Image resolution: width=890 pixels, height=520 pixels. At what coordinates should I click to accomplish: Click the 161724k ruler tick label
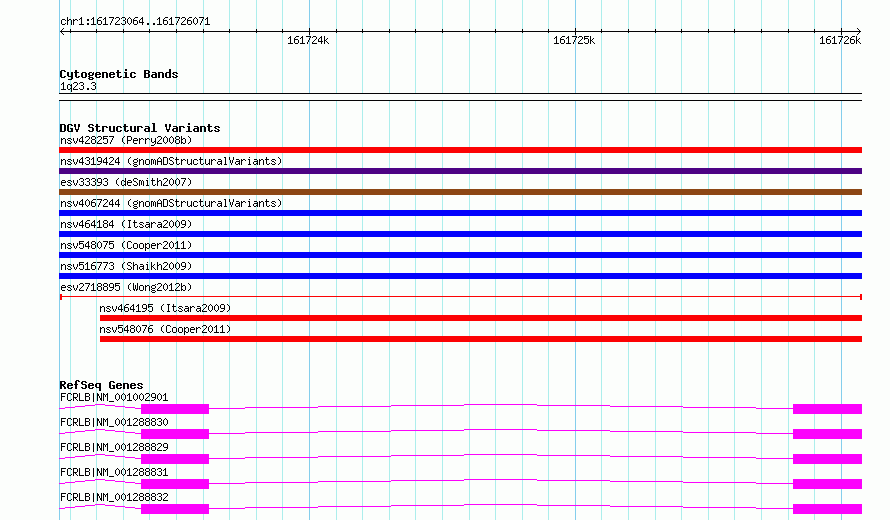pos(308,40)
